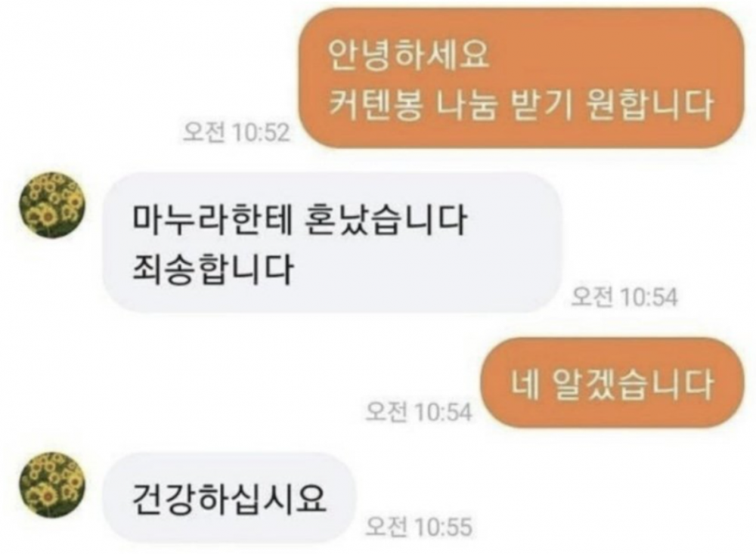Image resolution: width=756 pixels, height=554 pixels.
Task: Open sunflower avatar beside the 죄송합니다 message
Action: [x=51, y=205]
